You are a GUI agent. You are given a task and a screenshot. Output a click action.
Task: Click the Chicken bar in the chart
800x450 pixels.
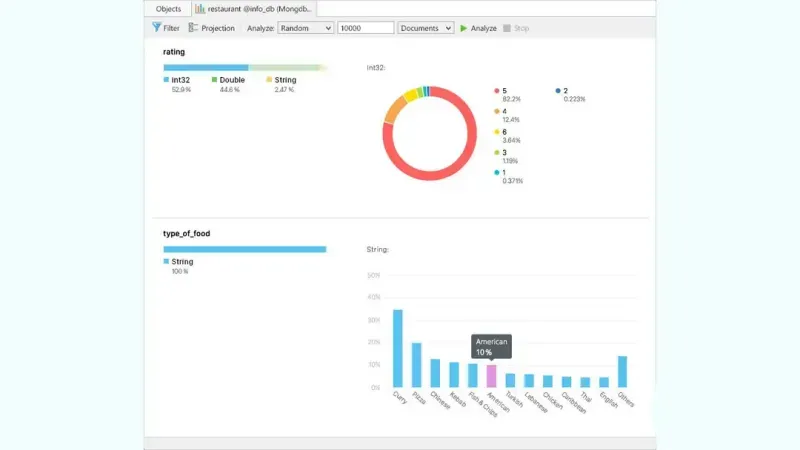(547, 381)
